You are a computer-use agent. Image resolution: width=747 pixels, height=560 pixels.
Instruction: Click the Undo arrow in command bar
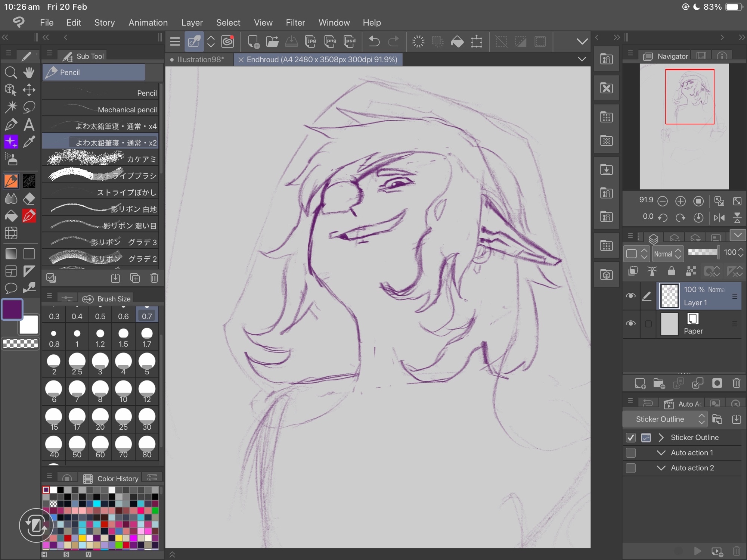tap(374, 41)
